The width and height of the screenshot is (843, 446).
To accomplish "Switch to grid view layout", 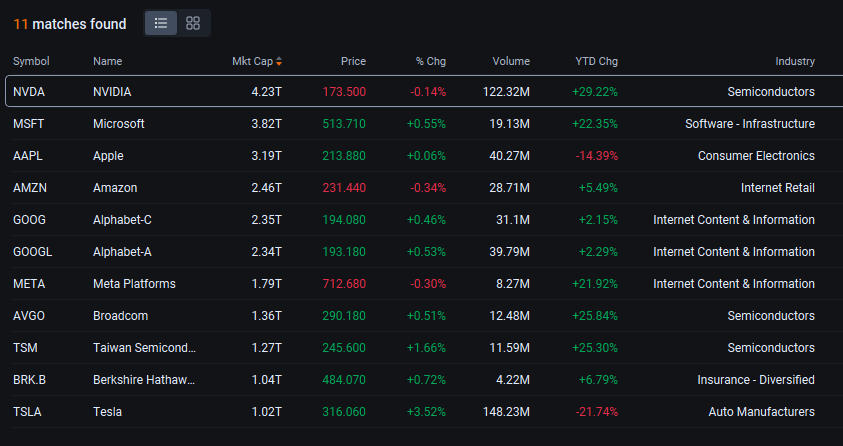I will point(193,23).
